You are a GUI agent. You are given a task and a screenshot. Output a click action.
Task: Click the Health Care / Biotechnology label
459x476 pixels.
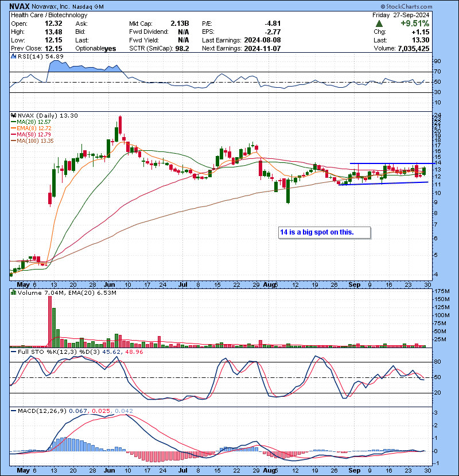click(x=49, y=15)
